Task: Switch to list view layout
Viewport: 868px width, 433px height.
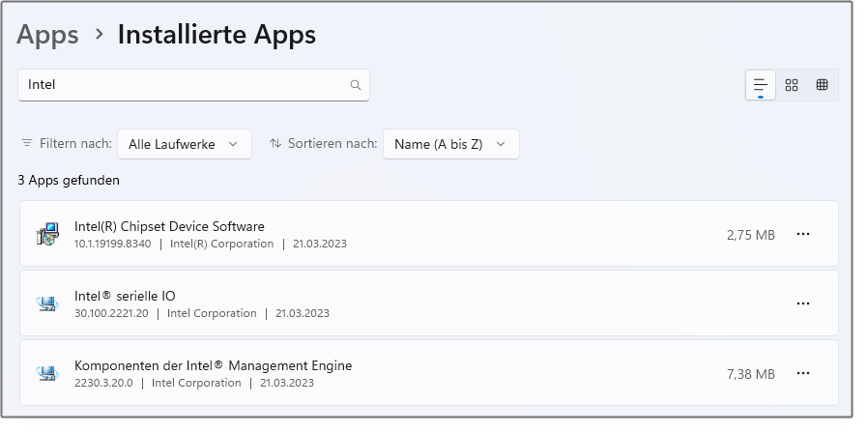Action: tap(761, 85)
